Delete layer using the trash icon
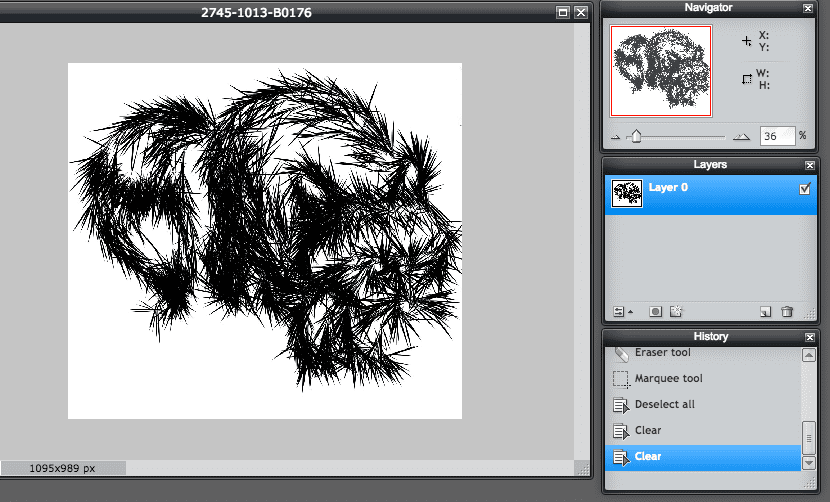 [787, 312]
